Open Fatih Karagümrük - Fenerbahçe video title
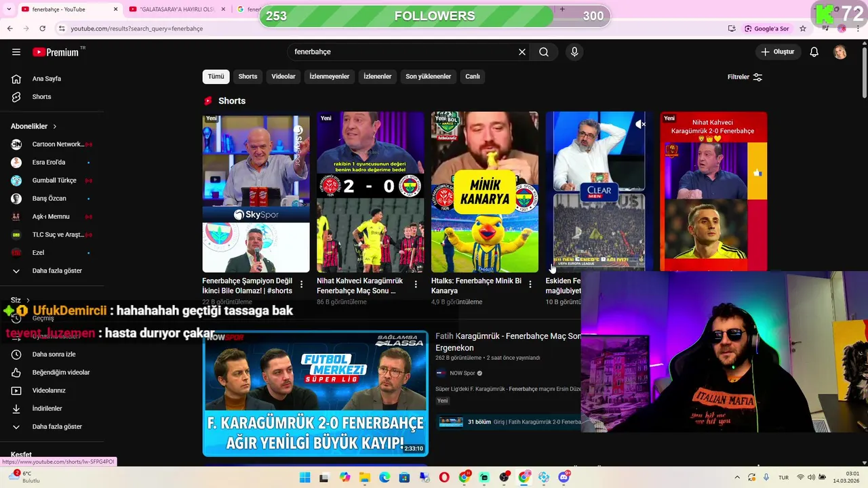 click(x=508, y=342)
